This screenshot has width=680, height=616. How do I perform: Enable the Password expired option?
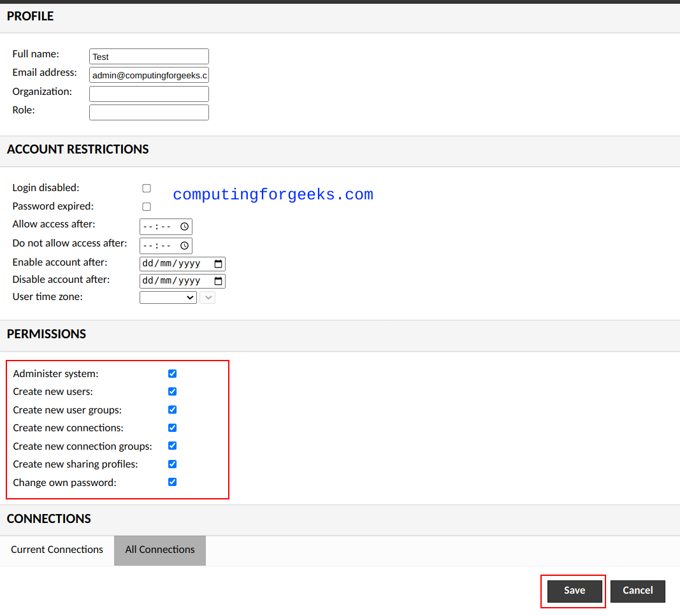click(x=146, y=206)
